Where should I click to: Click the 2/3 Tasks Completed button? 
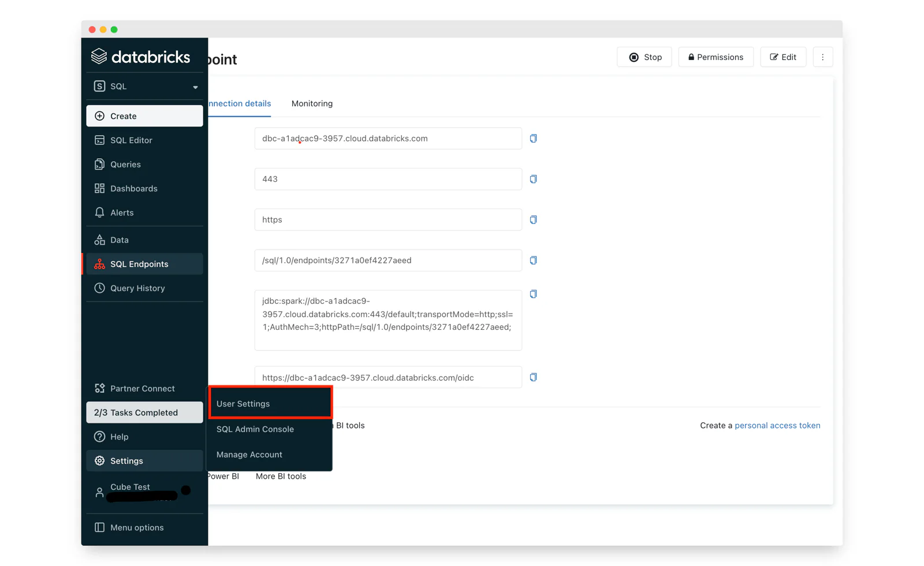point(144,412)
